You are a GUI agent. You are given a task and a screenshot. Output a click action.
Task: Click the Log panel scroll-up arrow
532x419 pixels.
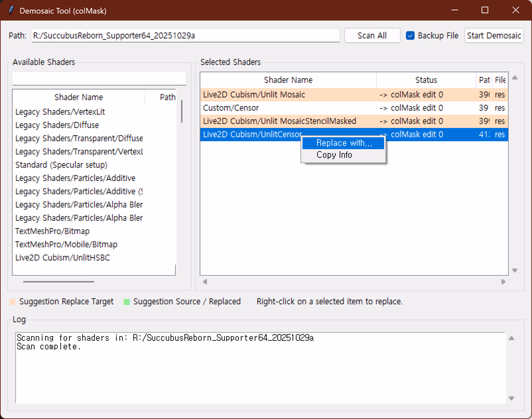pos(511,339)
